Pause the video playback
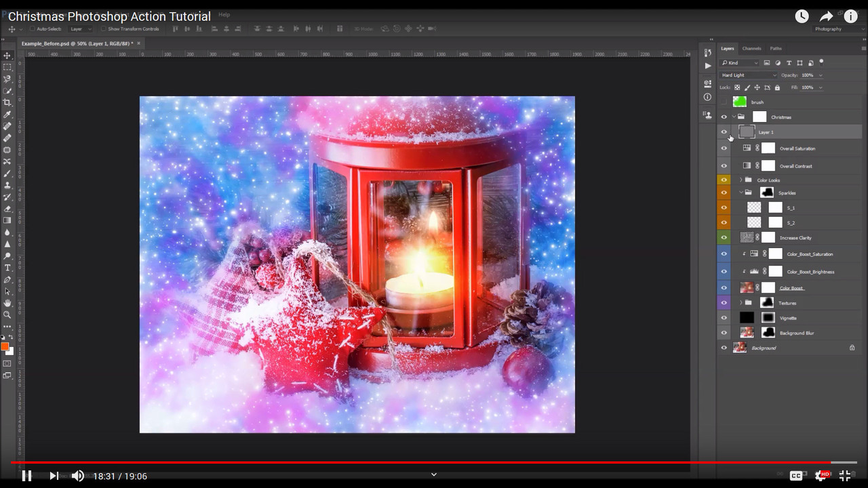 point(26,476)
